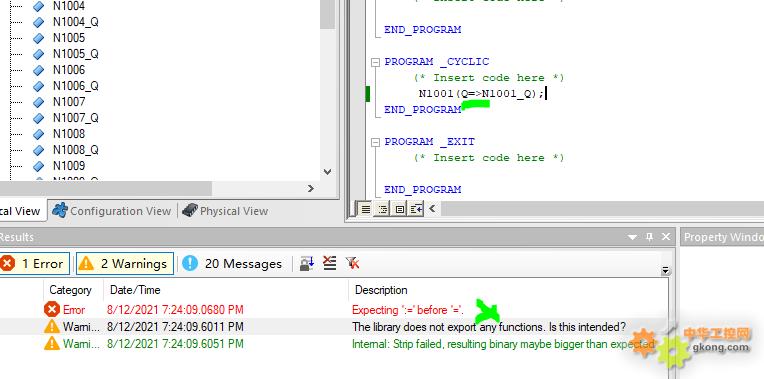This screenshot has height=379, width=764.
Task: Click the tree's vertical scrollbar down arrow
Action: 327,171
